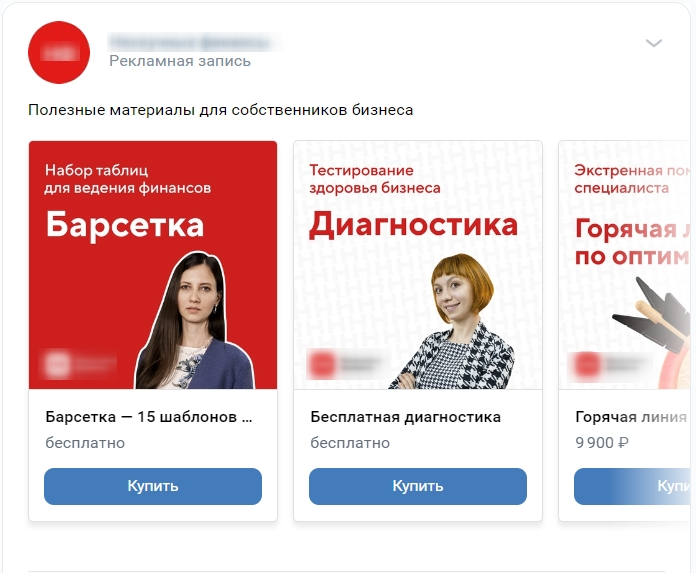The height and width of the screenshot is (573, 696).
Task: Open the red round advertiser avatar
Action: 59,52
